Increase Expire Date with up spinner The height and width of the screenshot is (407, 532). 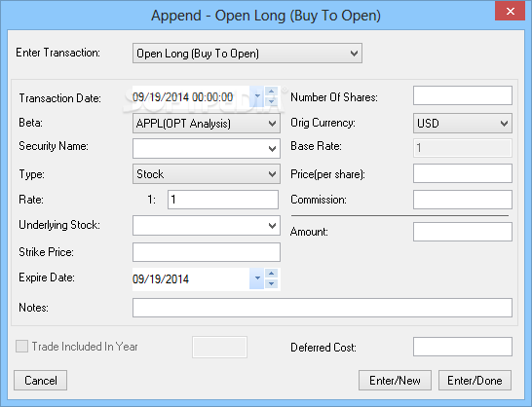point(271,274)
